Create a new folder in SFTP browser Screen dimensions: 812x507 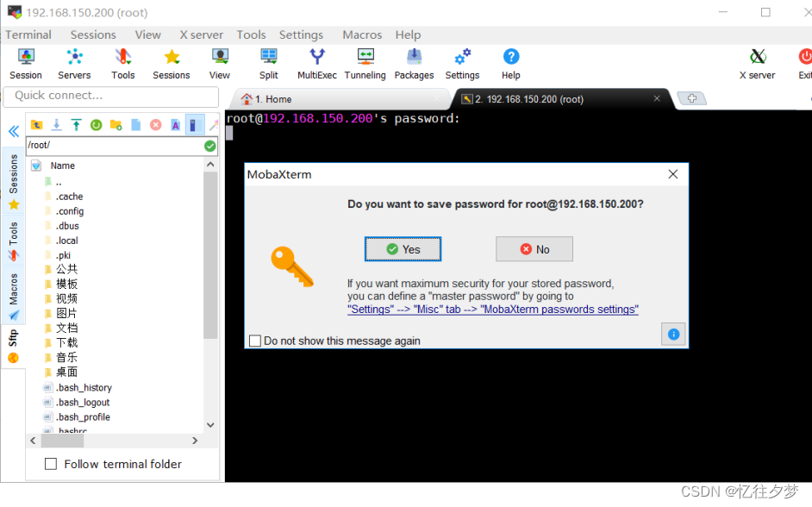116,125
